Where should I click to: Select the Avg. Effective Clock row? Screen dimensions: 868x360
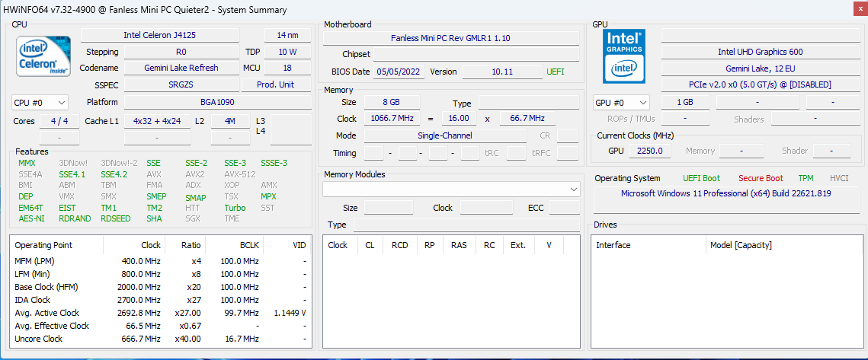161,326
